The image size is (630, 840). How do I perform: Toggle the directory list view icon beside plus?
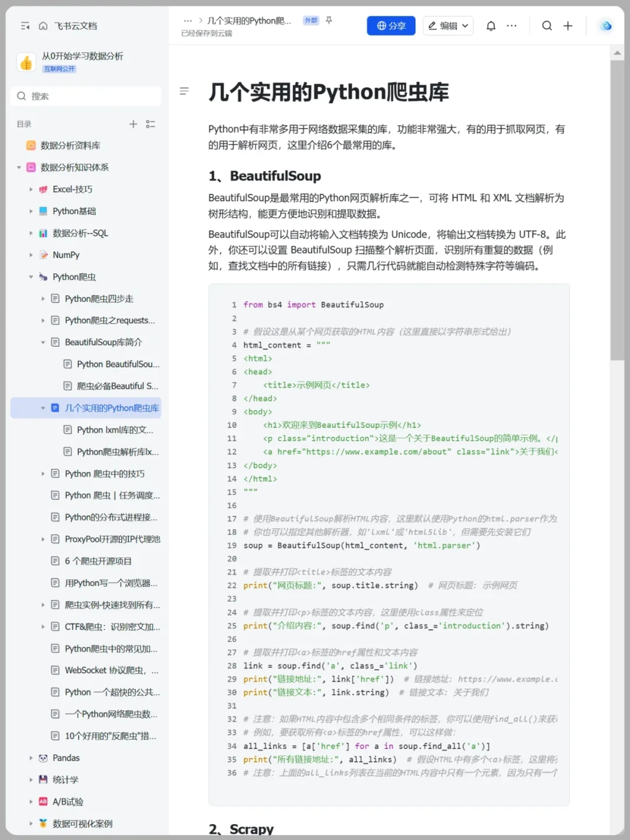[150, 124]
